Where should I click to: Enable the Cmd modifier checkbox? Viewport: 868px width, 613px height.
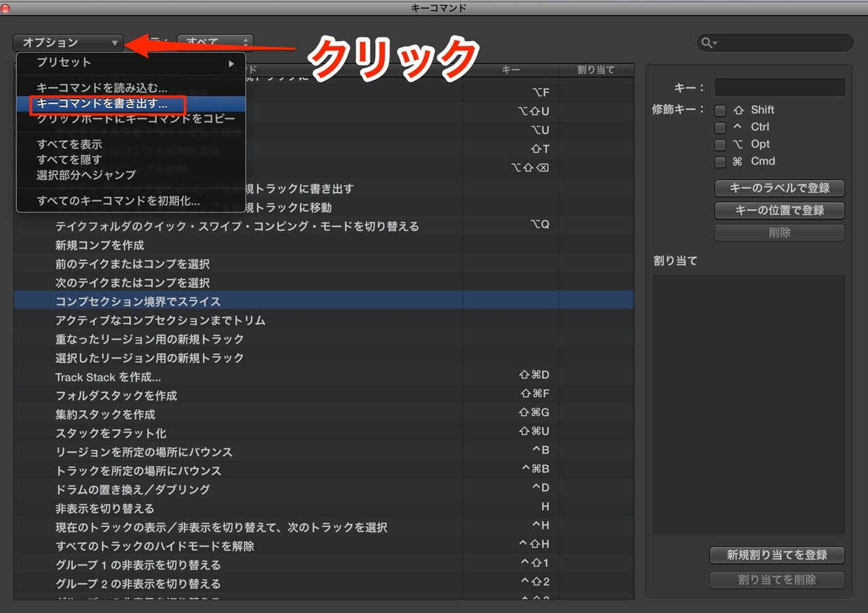[720, 162]
